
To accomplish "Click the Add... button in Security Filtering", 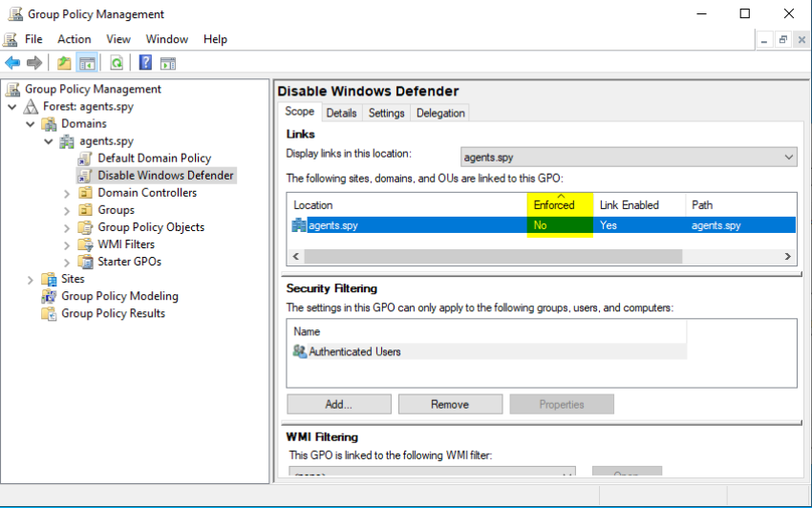I will (338, 404).
